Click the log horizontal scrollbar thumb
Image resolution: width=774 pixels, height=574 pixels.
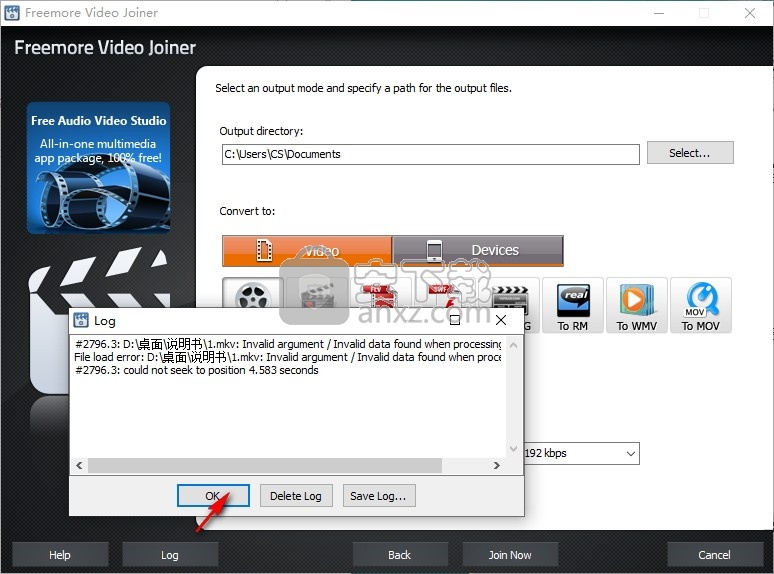(x=265, y=465)
